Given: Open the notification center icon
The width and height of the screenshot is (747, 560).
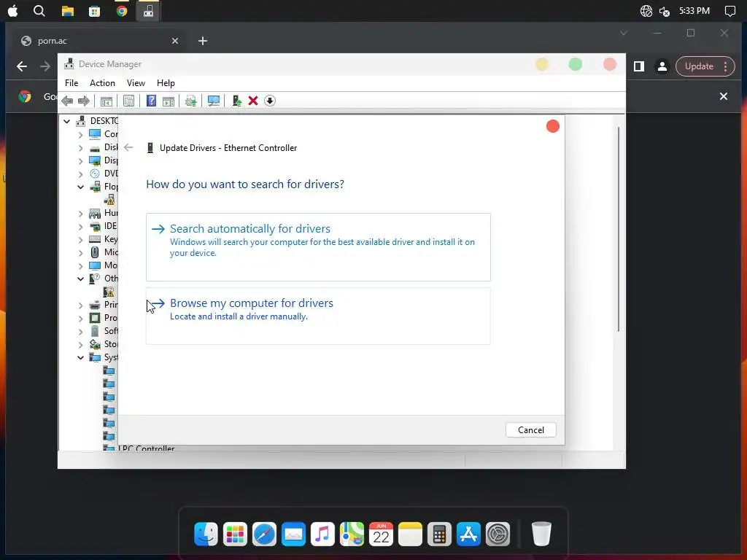Looking at the screenshot, I should pyautogui.click(x=729, y=11).
